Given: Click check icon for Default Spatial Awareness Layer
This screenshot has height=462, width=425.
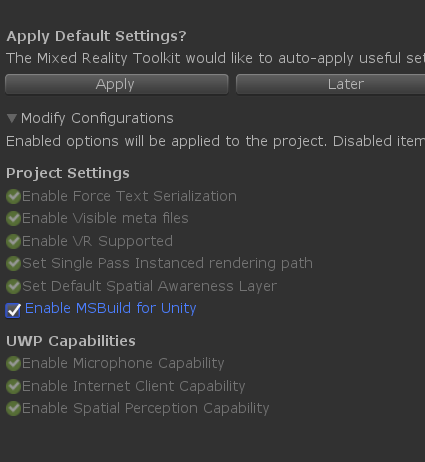Looking at the screenshot, I should 14,286.
